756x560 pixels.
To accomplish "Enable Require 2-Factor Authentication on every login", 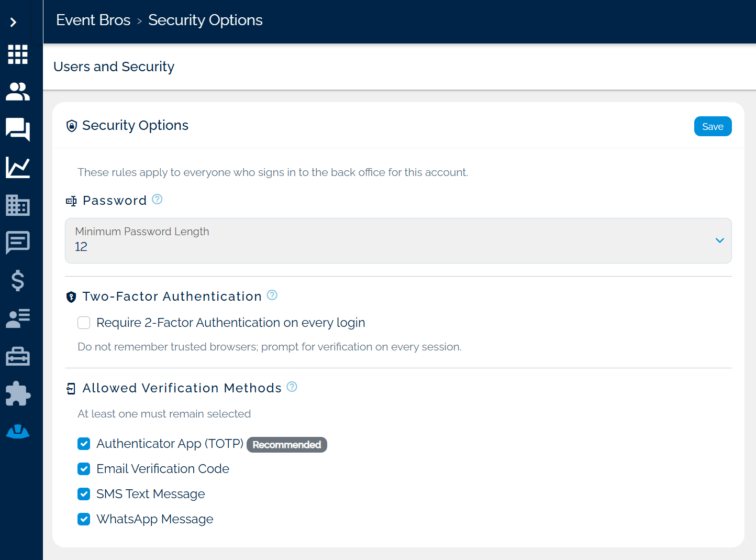I will point(84,323).
